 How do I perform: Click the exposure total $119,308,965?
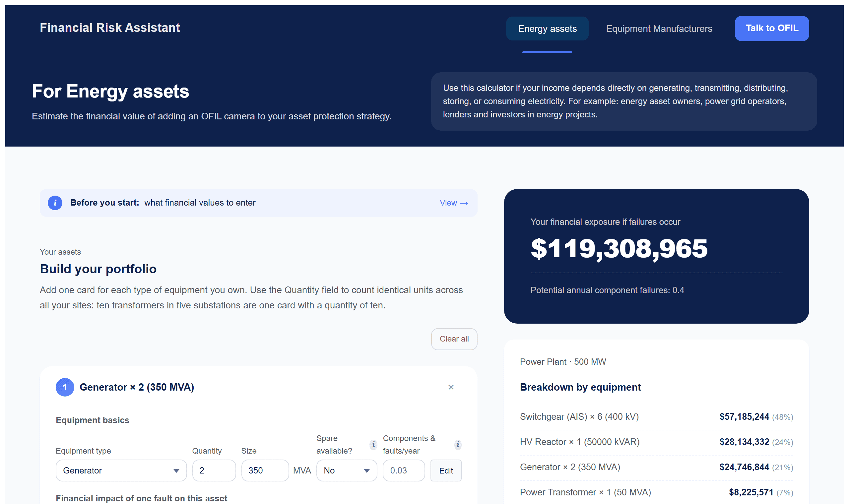(x=619, y=249)
